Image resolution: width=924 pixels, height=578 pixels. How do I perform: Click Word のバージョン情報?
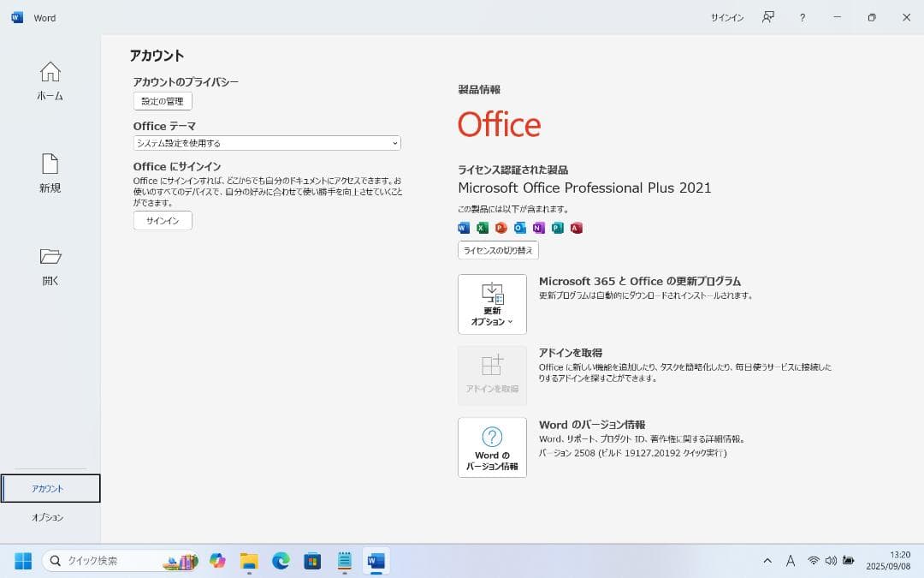492,447
